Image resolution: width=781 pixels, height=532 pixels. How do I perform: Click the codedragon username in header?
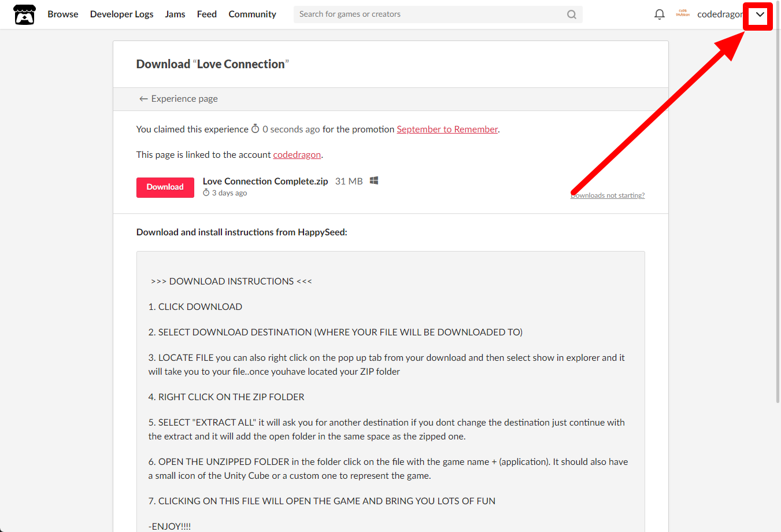tap(720, 14)
